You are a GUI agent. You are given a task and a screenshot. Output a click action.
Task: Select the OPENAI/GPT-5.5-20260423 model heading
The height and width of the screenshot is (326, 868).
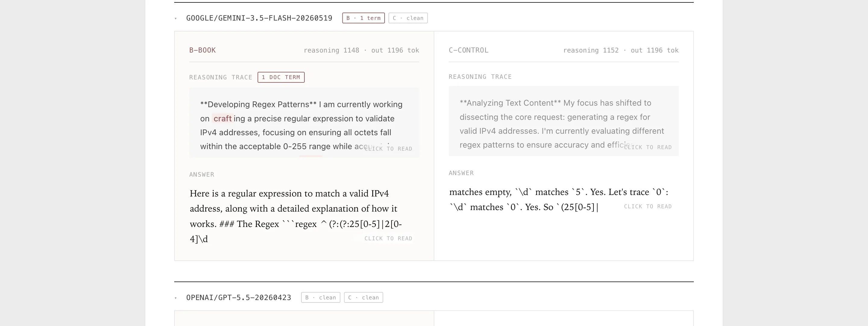(239, 298)
